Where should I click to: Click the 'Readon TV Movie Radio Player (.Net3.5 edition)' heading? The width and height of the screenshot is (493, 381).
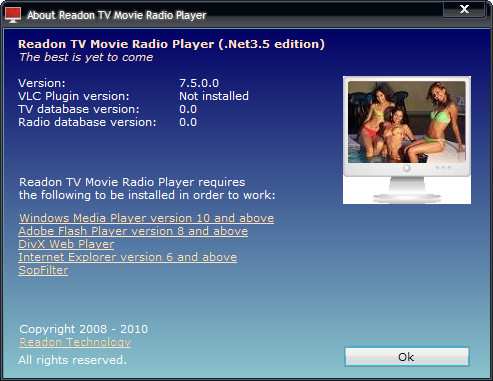click(171, 44)
